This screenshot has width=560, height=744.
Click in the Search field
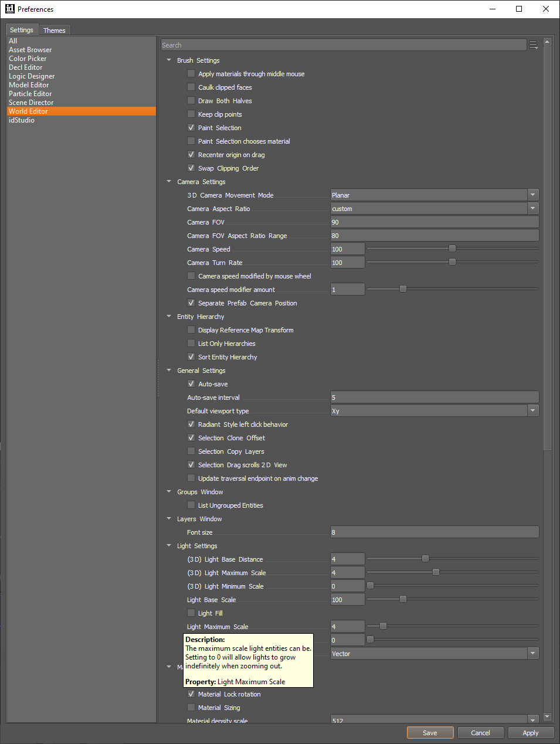tap(344, 45)
